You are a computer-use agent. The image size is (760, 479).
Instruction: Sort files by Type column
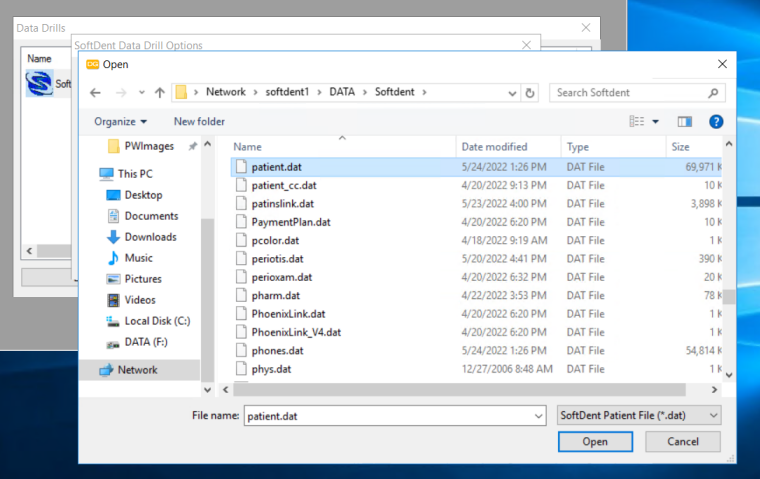click(578, 147)
